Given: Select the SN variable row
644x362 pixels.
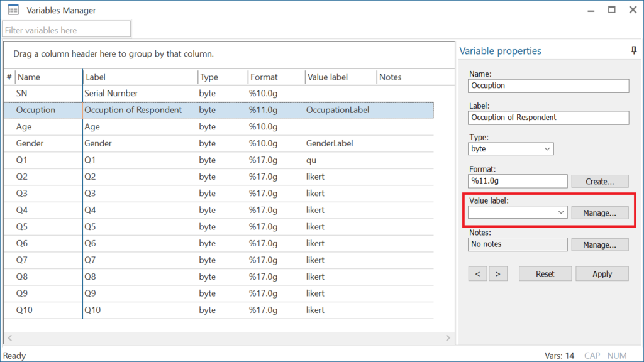Looking at the screenshot, I should pyautogui.click(x=218, y=94).
